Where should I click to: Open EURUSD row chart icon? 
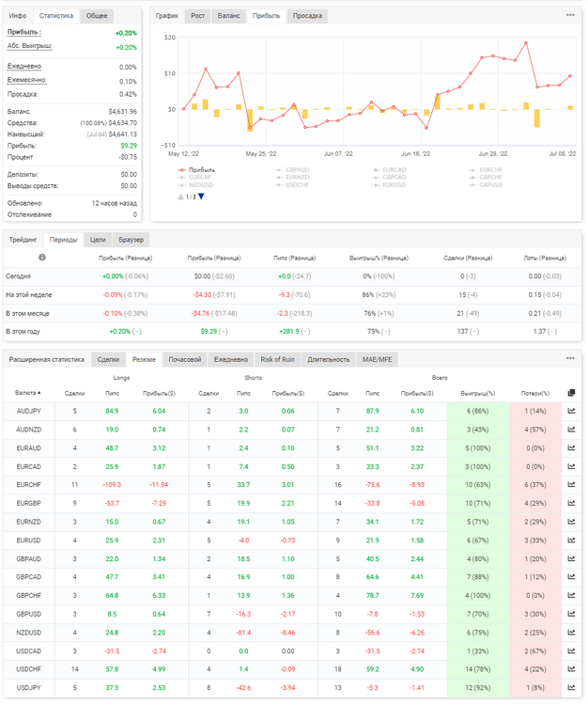(x=571, y=540)
